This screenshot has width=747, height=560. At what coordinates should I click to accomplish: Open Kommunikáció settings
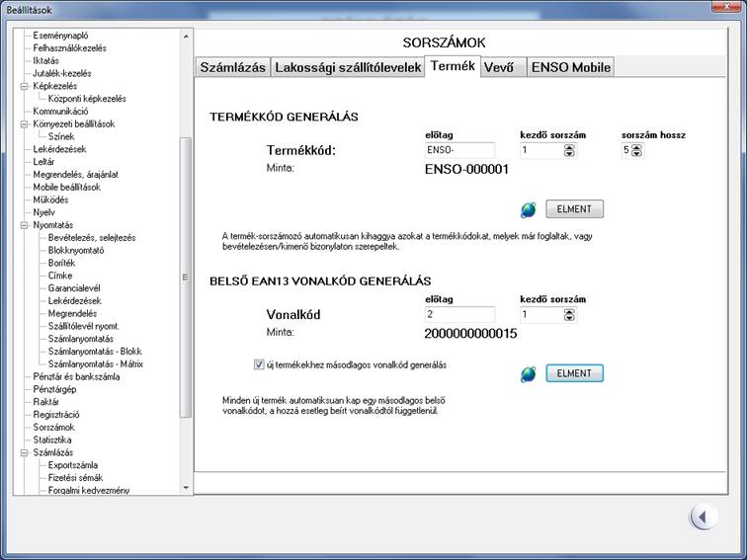point(60,112)
